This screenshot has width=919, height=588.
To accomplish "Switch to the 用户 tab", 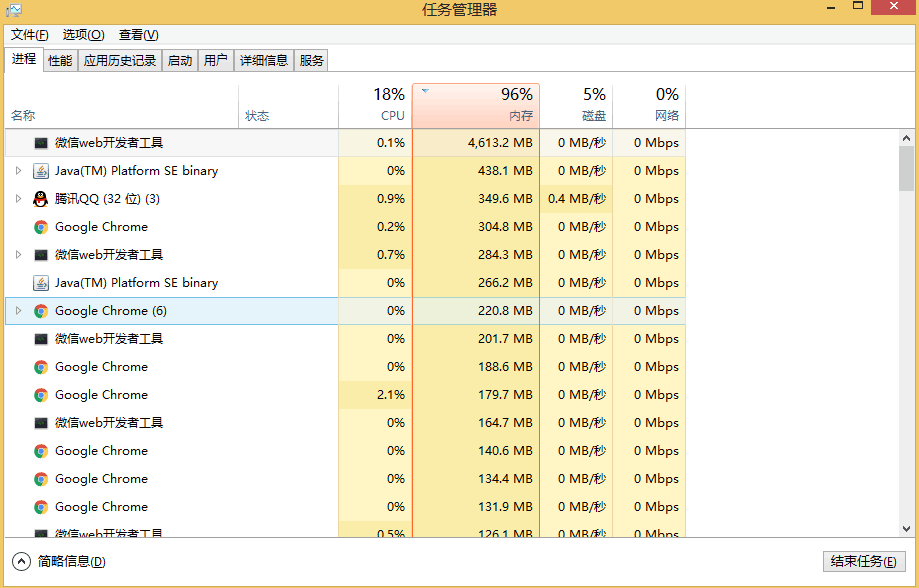I will (x=216, y=60).
